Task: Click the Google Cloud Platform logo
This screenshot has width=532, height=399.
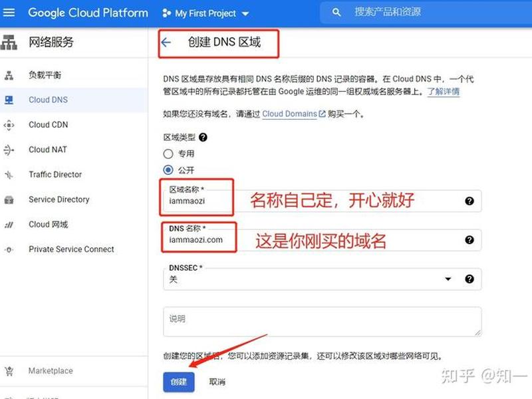Action: coord(88,13)
